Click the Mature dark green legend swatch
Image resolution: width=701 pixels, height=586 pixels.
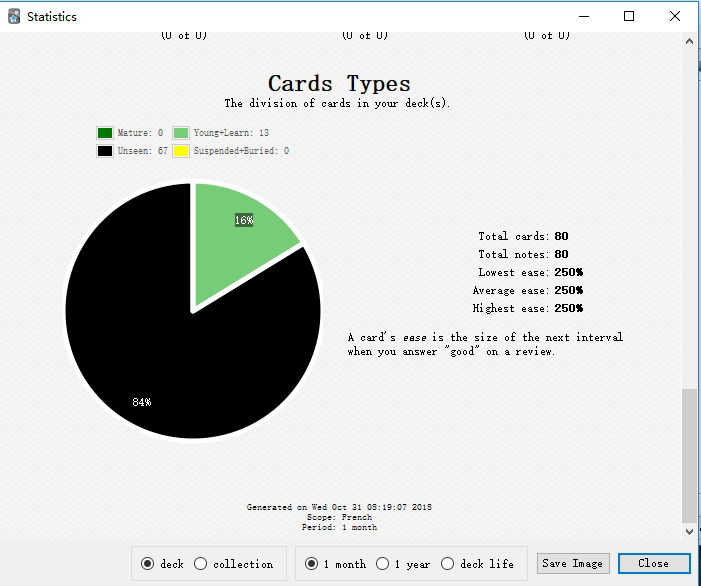(x=105, y=133)
